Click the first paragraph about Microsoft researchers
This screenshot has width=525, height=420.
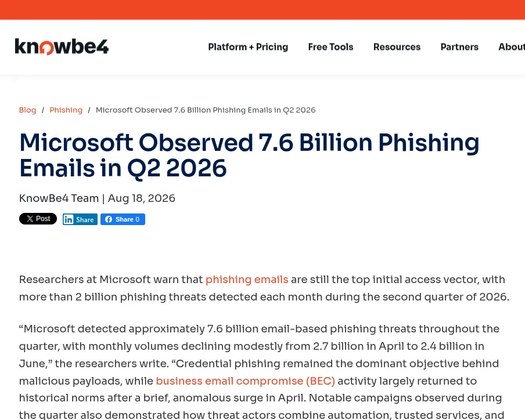tap(264, 288)
